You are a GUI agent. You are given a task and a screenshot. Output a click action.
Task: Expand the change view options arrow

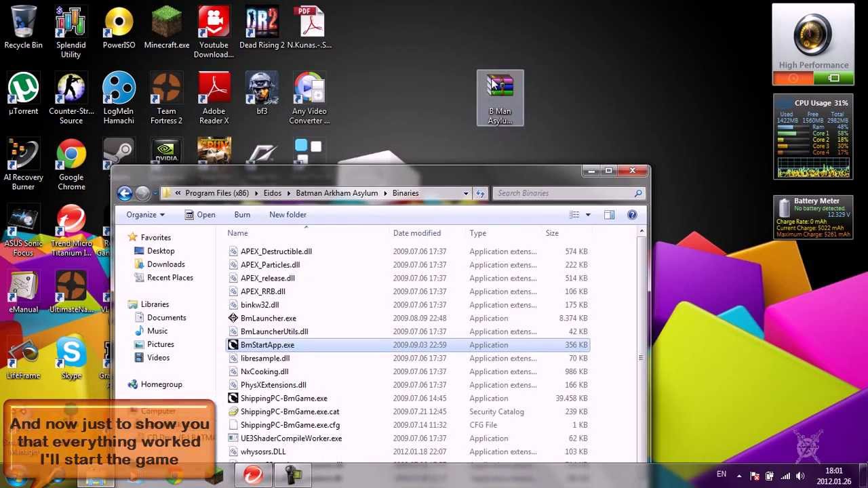pyautogui.click(x=588, y=215)
